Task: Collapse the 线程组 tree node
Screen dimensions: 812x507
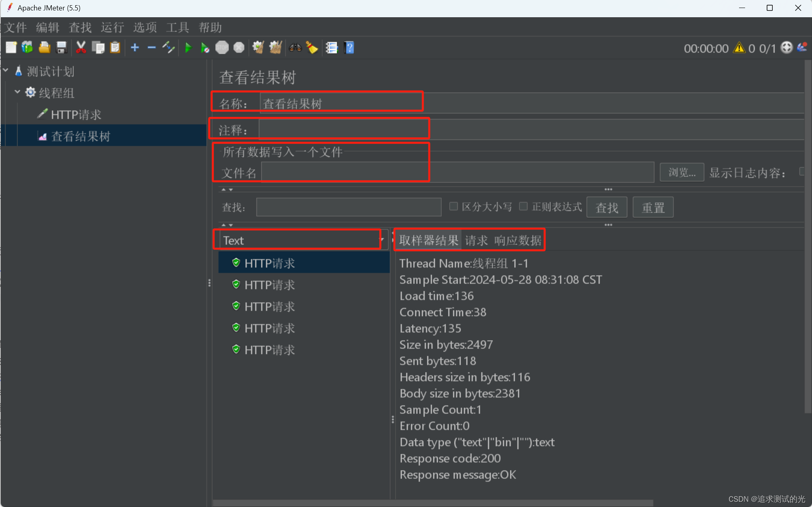Action: pos(17,92)
